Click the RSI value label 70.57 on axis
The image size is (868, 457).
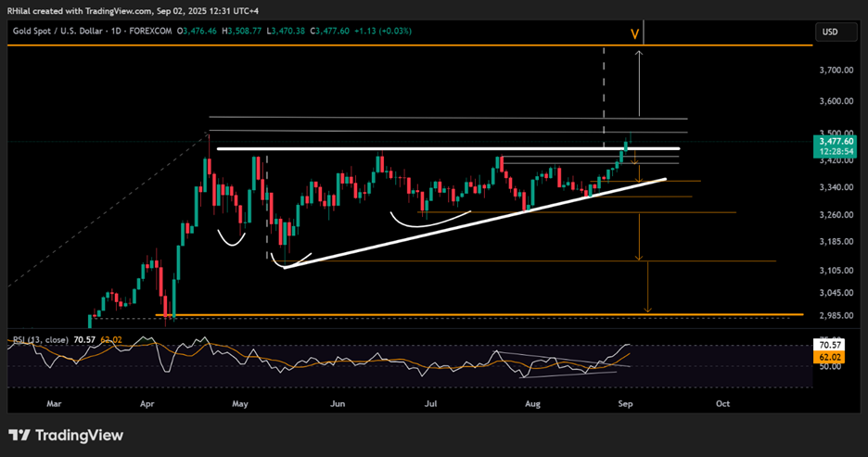point(827,345)
